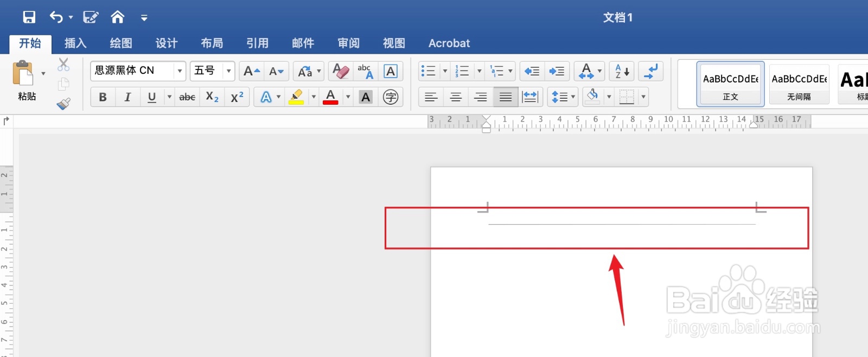
Task: Apply yellow text highlight color
Action: click(x=296, y=97)
